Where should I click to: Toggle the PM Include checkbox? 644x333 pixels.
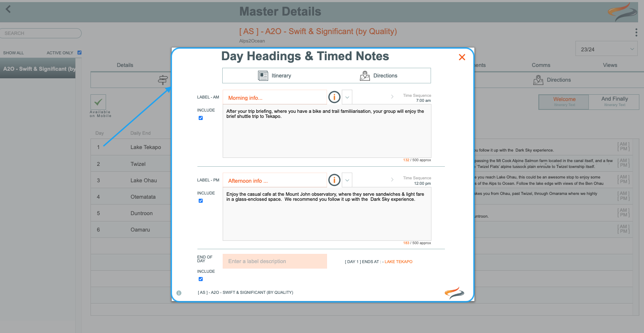[x=201, y=201]
